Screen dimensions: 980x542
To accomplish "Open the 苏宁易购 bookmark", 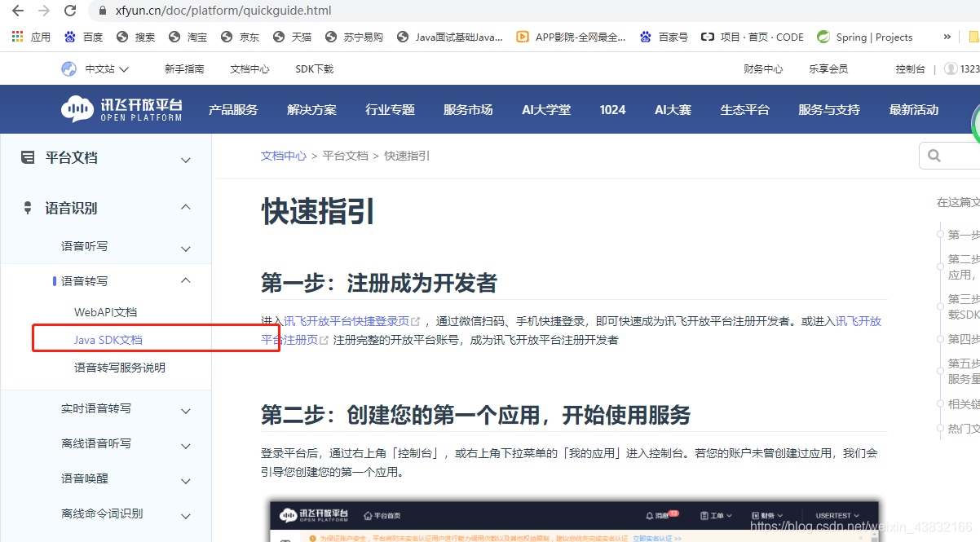I will pos(355,37).
